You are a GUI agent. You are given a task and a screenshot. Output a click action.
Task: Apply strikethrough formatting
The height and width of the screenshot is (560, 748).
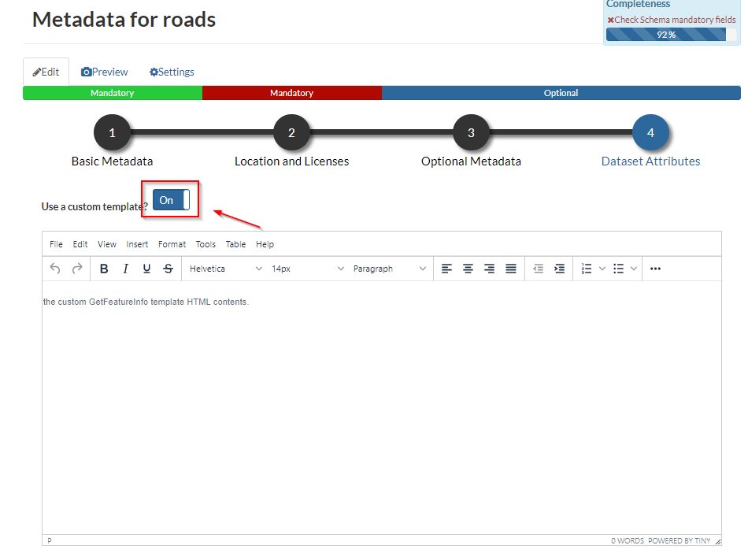[168, 269]
